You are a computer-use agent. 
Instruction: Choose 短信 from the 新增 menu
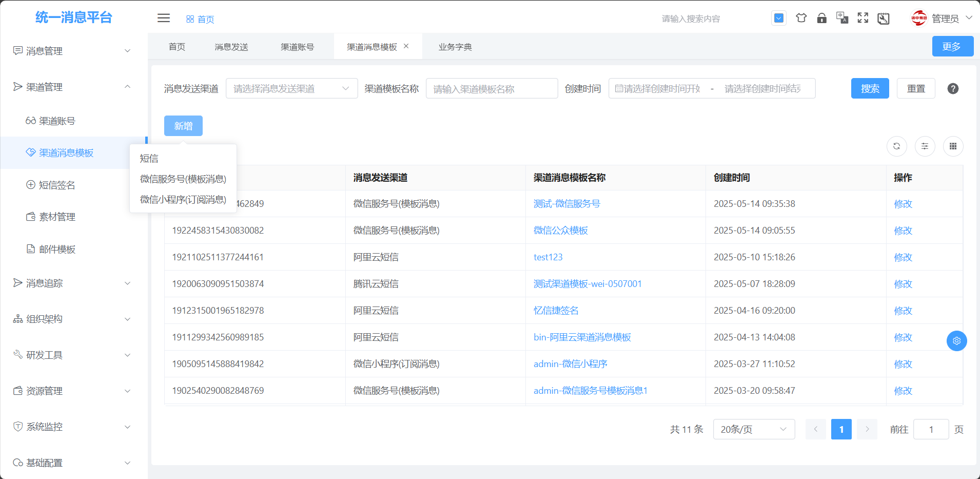coord(183,158)
